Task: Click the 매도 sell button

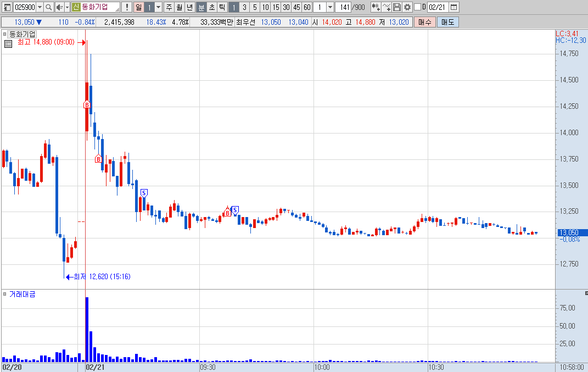Action: click(x=448, y=22)
